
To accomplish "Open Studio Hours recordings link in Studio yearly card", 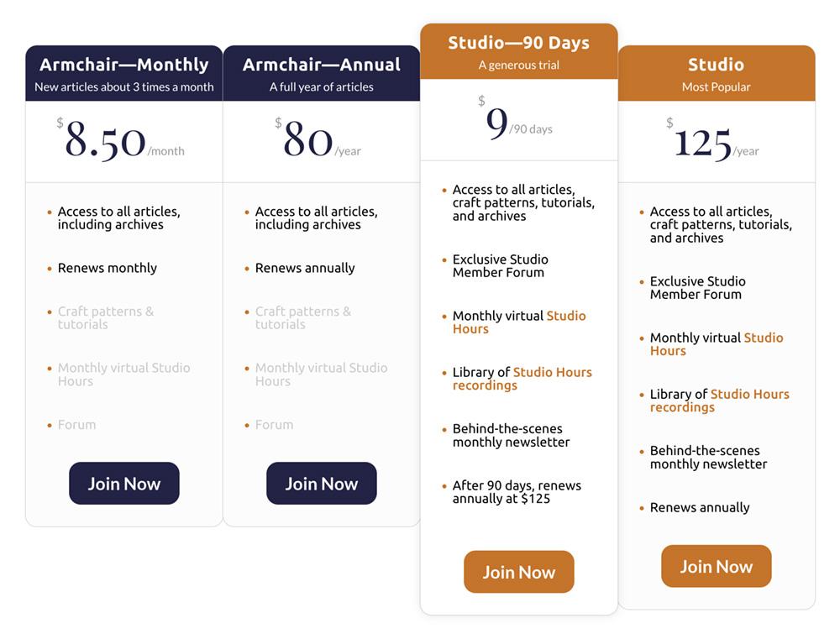I will tap(720, 401).
